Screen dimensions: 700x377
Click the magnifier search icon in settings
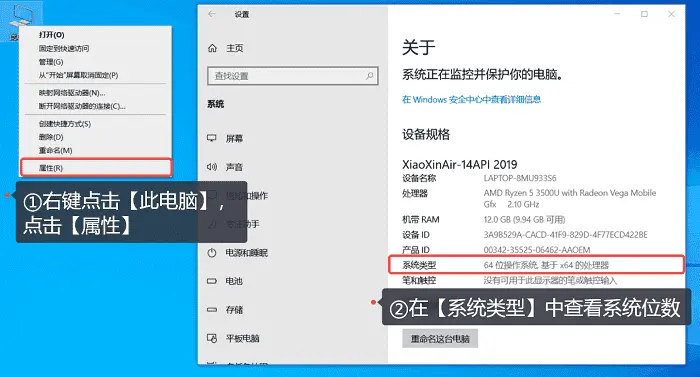(x=370, y=76)
